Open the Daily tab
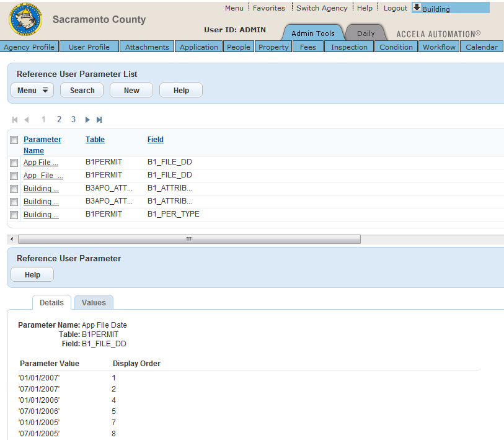504x440 pixels. [365, 34]
